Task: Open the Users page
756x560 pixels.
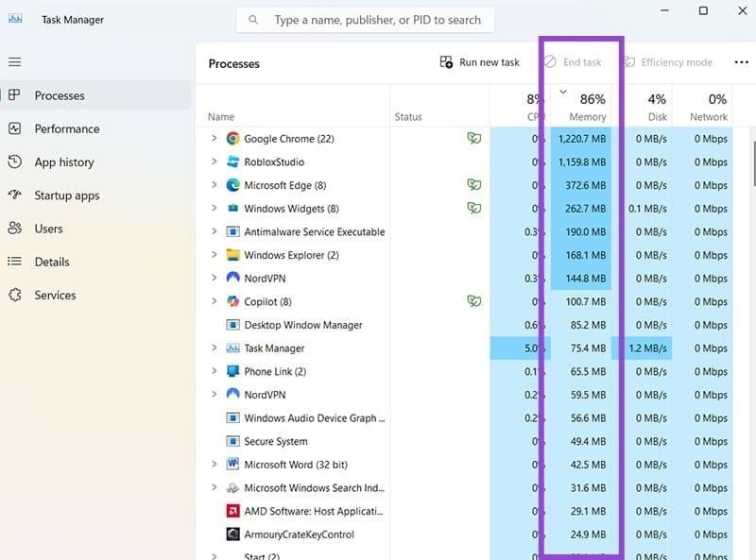Action: tap(96, 229)
